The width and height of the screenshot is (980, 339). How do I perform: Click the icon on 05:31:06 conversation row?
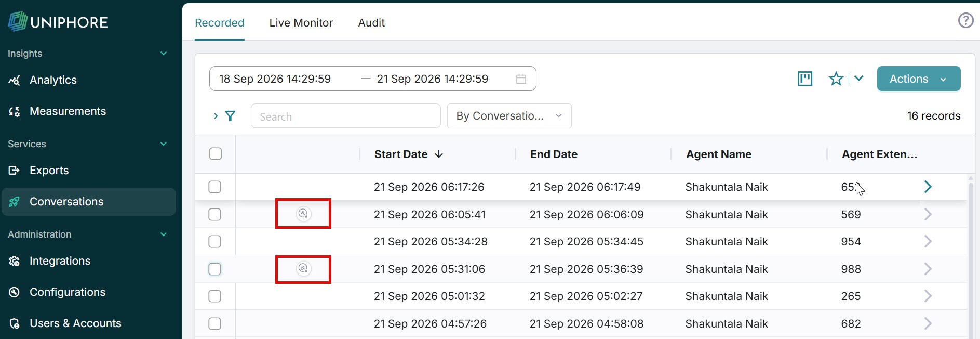click(x=303, y=269)
